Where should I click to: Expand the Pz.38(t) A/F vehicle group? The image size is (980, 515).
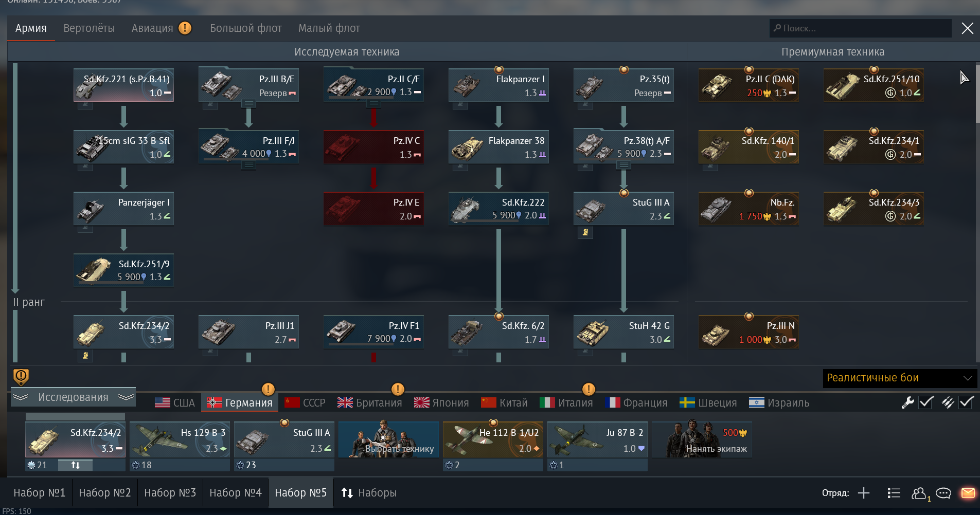(624, 165)
